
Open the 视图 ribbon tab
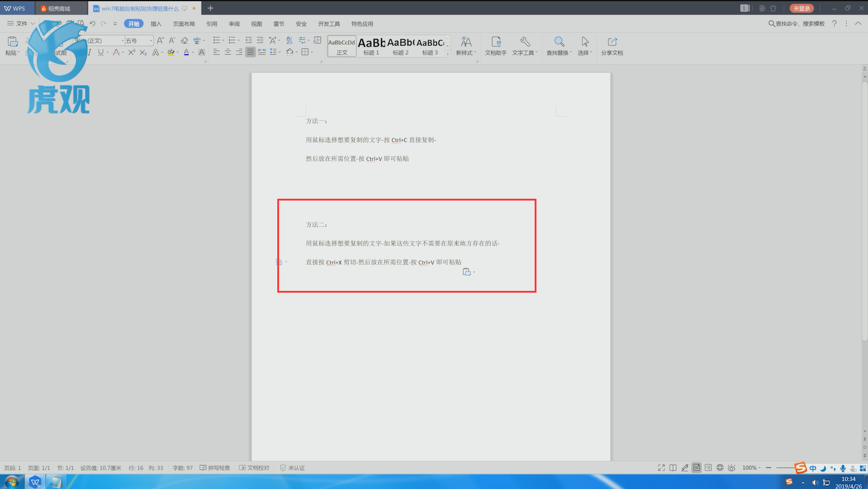pos(256,23)
